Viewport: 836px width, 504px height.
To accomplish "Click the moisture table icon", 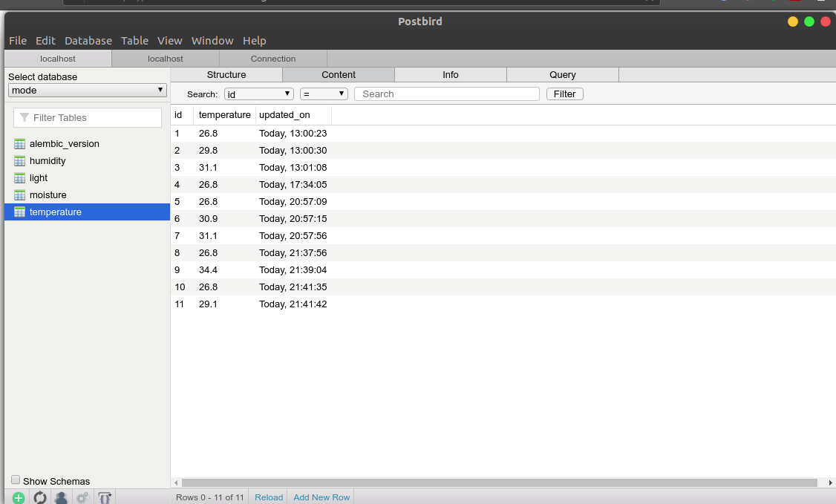I will click(x=20, y=195).
